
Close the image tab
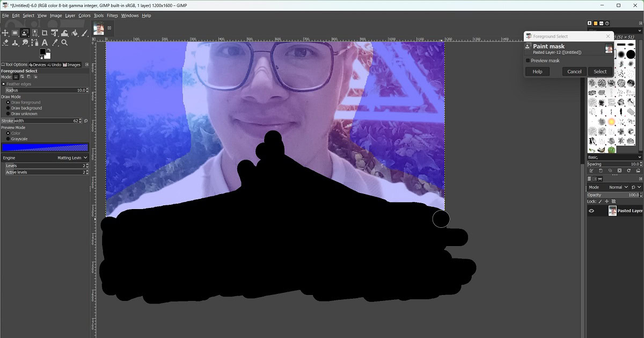(109, 28)
